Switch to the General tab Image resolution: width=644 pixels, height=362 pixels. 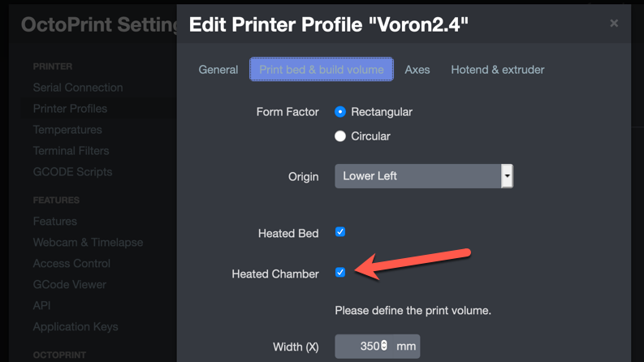coord(218,70)
